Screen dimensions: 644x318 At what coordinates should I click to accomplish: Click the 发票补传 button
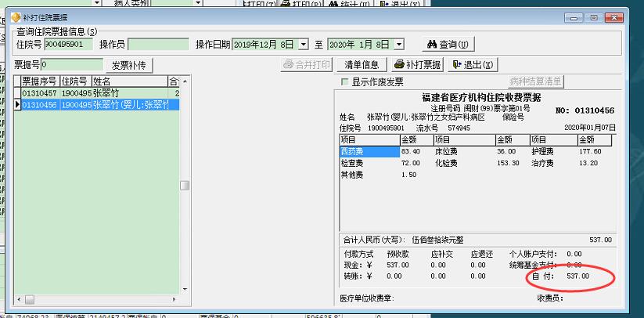tap(129, 66)
